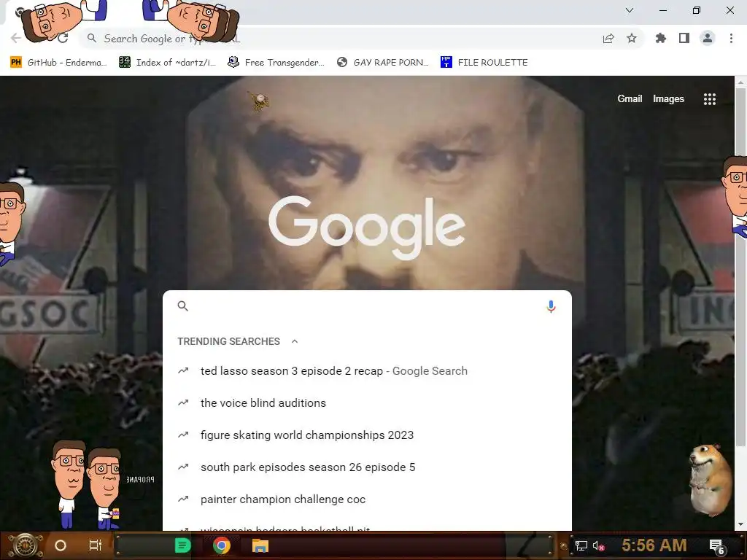
Task: Open Task View on the taskbar
Action: [x=96, y=545]
